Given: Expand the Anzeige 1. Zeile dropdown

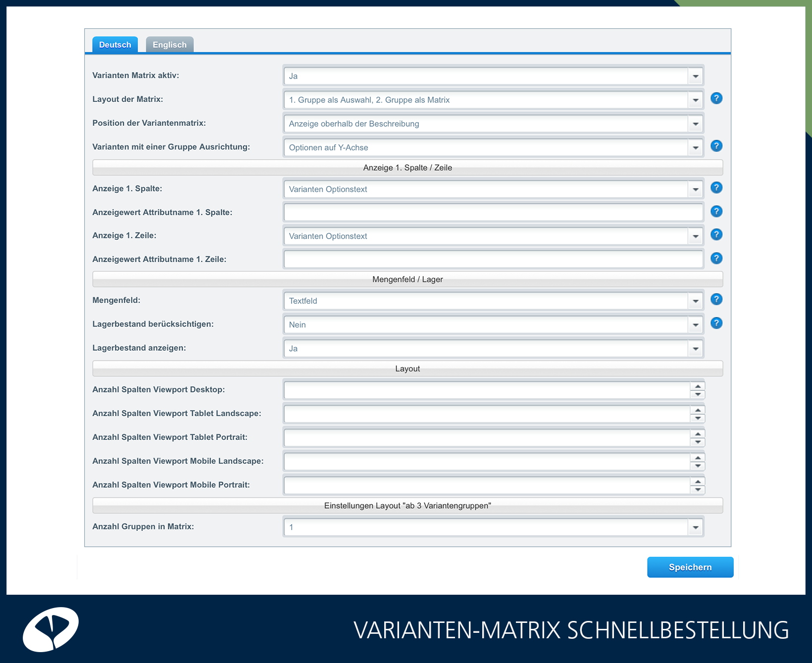Looking at the screenshot, I should point(695,236).
